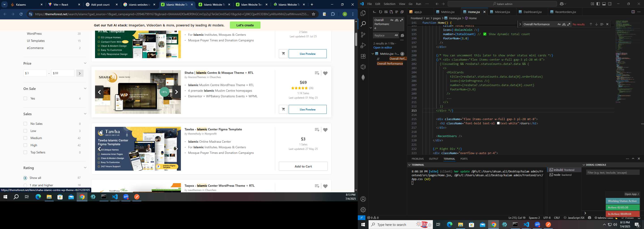644x229 pixels.
Task: Split the VS Code editor right
Action: pyautogui.click(x=633, y=12)
